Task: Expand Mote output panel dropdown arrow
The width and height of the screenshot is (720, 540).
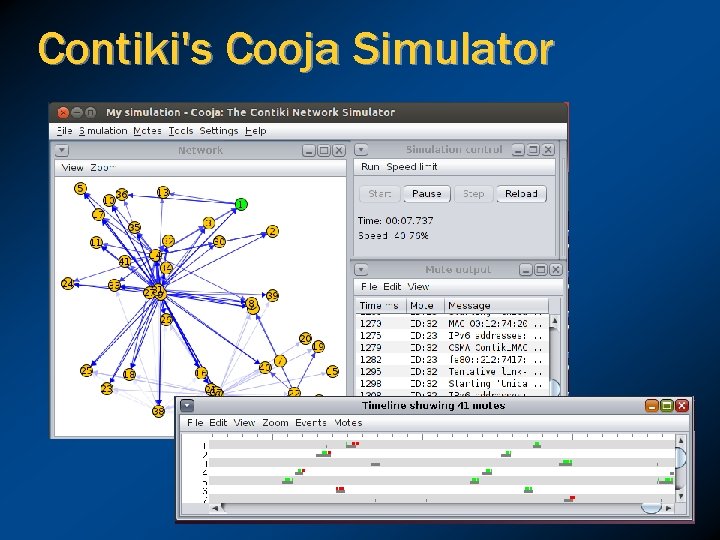Action: pos(361,270)
